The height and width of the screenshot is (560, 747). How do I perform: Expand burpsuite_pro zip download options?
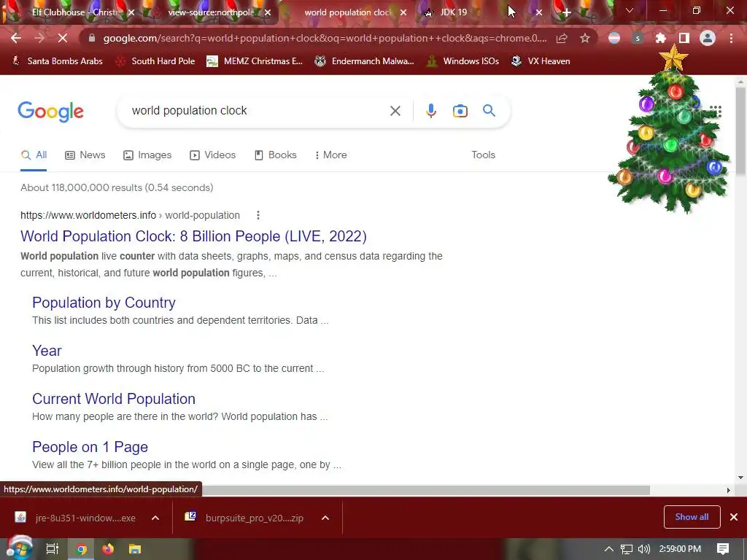325,518
